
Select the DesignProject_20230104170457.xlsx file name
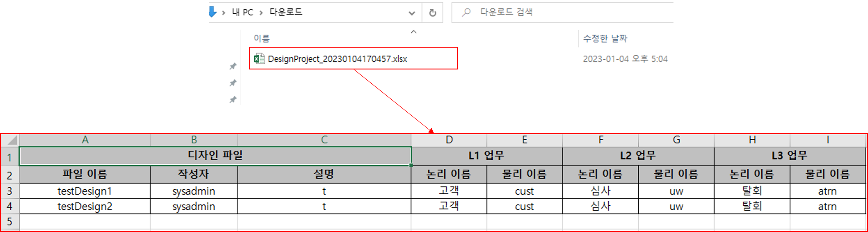337,59
